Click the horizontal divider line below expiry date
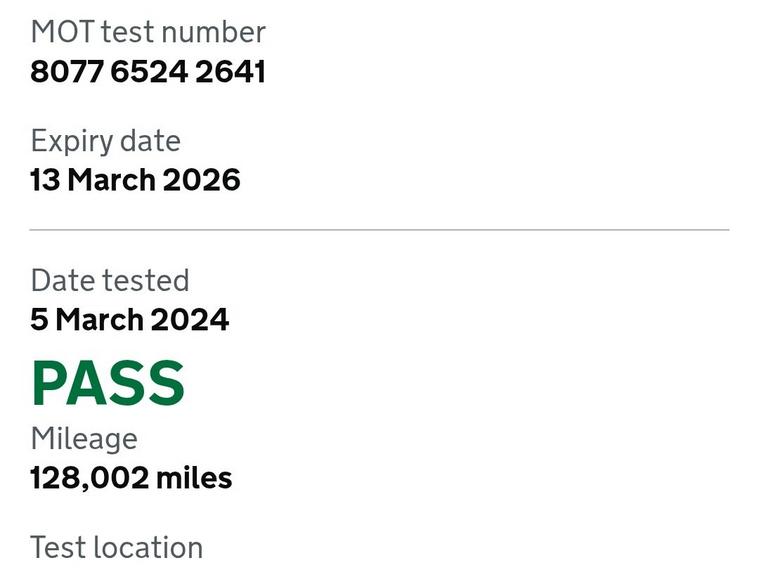 tap(379, 230)
